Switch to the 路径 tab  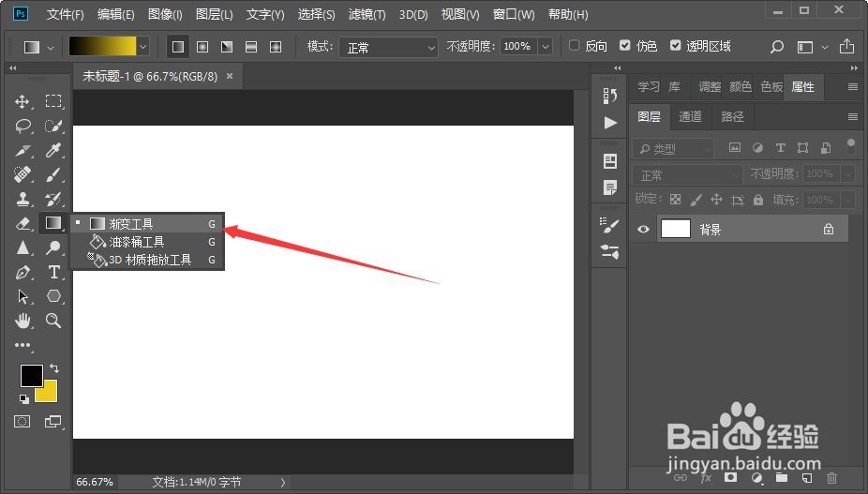(732, 116)
